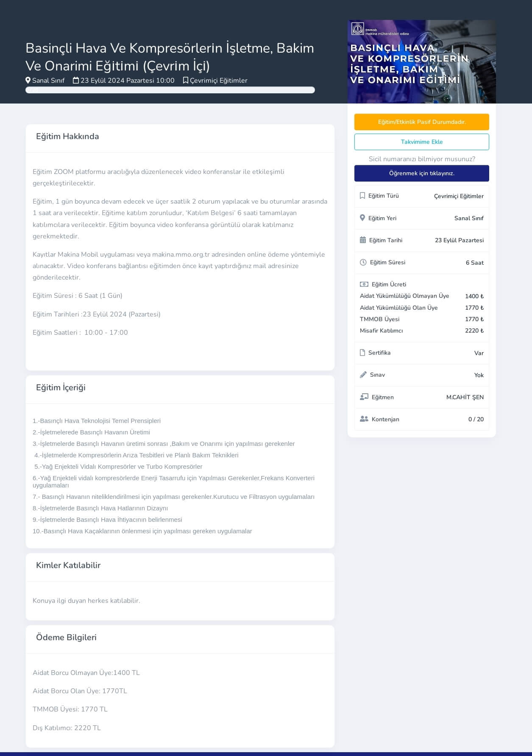Click the Eğitim İçeriği section heading
The height and width of the screenshot is (756, 532).
click(61, 388)
